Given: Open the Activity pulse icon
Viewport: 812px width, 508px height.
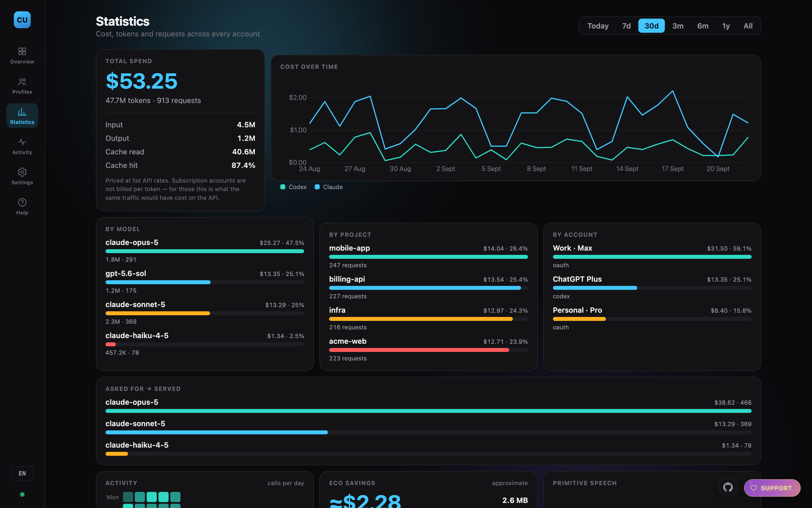Looking at the screenshot, I should [22, 142].
